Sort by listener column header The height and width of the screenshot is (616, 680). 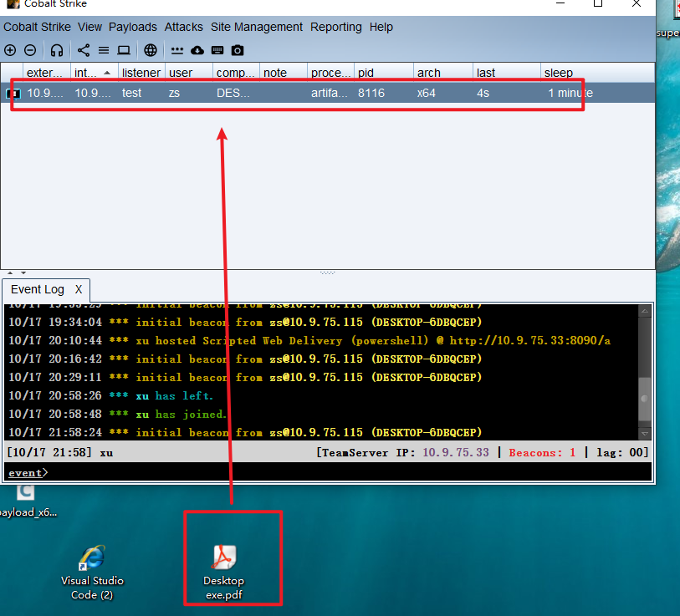coord(141,73)
